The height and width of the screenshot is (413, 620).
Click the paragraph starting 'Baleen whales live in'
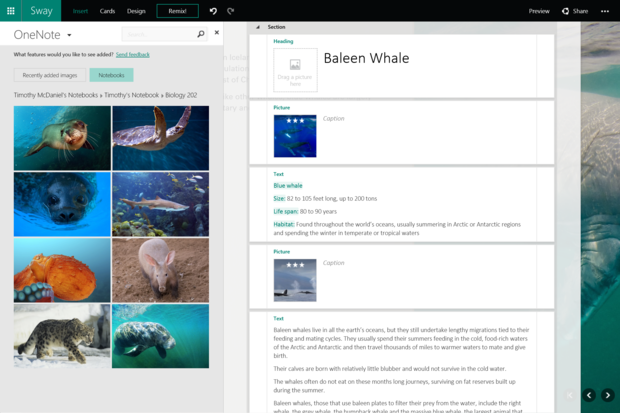point(401,343)
